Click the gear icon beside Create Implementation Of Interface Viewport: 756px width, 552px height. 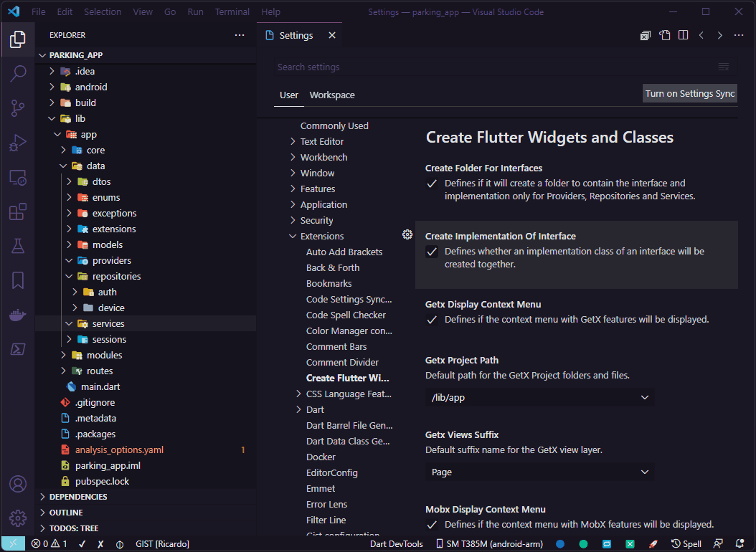[x=407, y=234]
